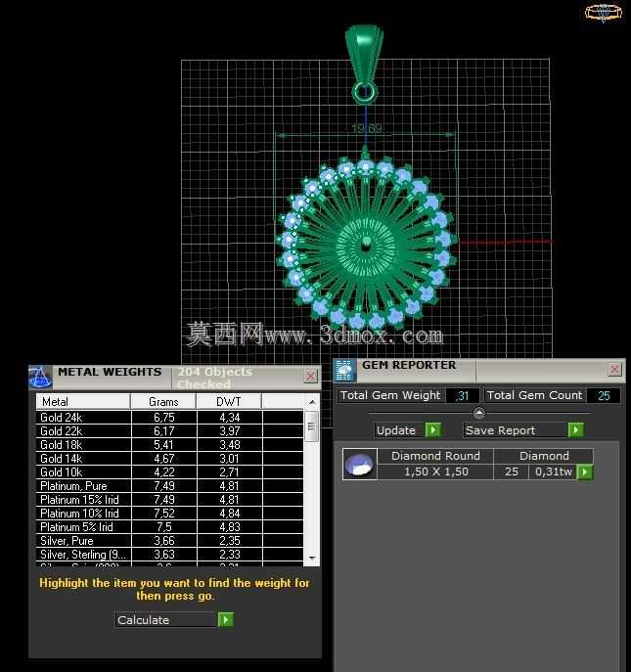
Task: Click the green arrow beside Save Report
Action: tap(575, 429)
